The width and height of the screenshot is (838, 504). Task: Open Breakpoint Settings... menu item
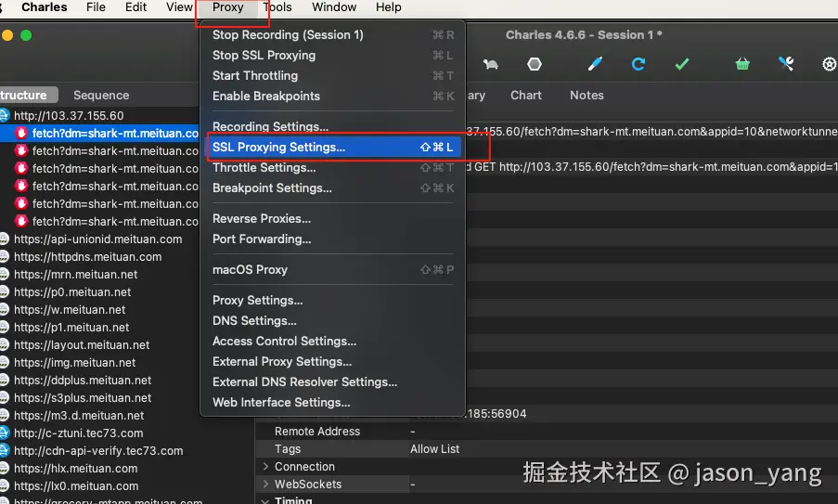(x=332, y=188)
